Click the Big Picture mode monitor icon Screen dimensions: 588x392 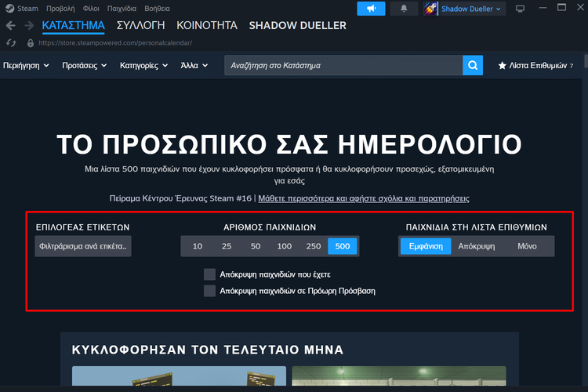[x=521, y=9]
